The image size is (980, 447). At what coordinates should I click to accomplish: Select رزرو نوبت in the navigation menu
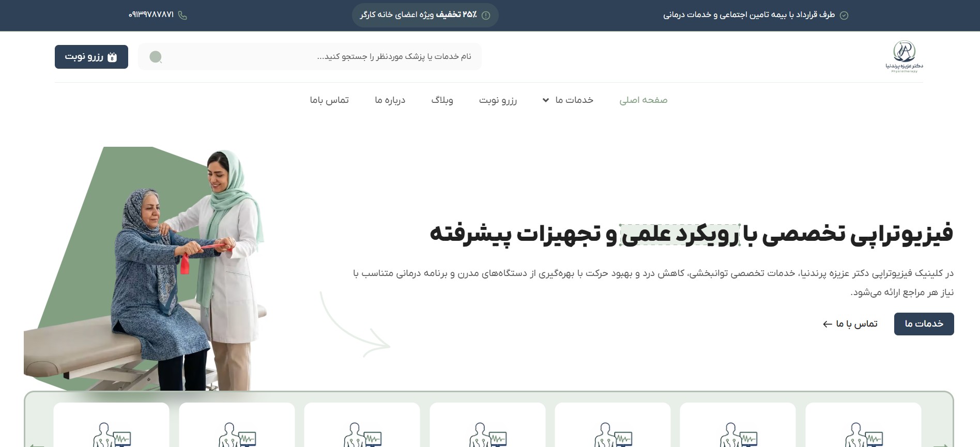coord(498,100)
